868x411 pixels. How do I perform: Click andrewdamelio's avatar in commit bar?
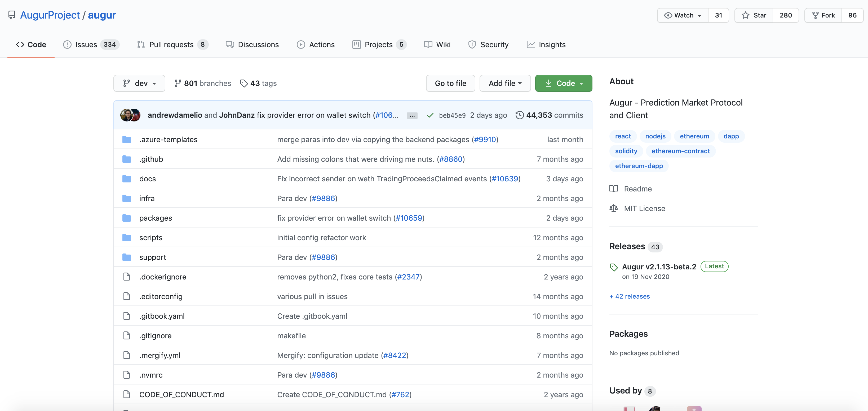[126, 115]
